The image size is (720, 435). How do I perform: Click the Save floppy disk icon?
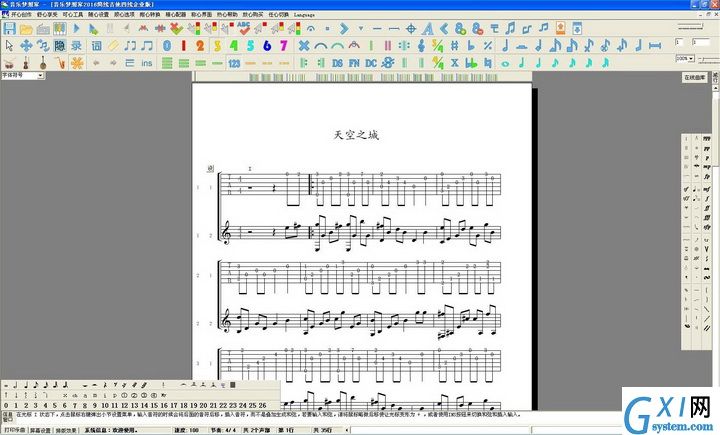pos(9,28)
